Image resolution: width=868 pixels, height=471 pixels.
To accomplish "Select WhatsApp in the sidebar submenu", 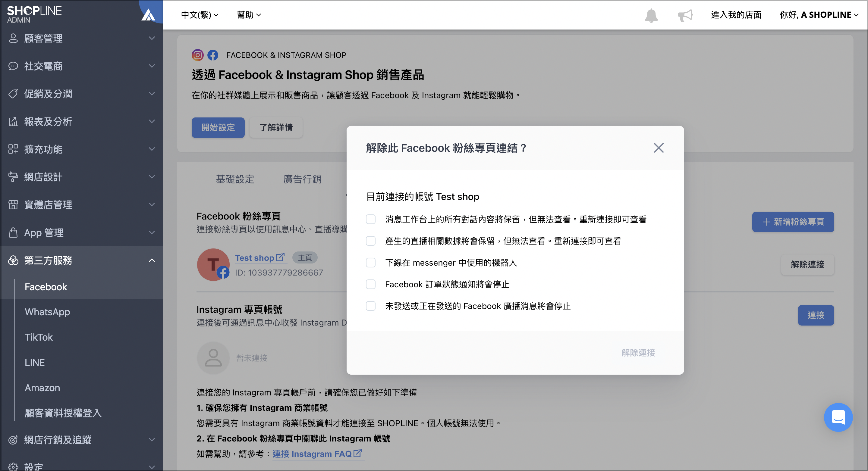I will [x=47, y=312].
